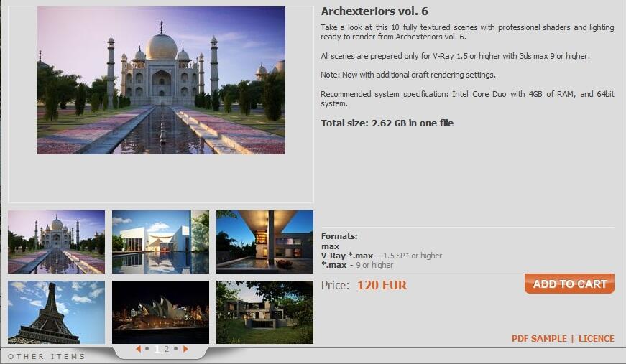Click the V-Ray *.max format entry
The height and width of the screenshot is (364, 626).
coord(381,256)
